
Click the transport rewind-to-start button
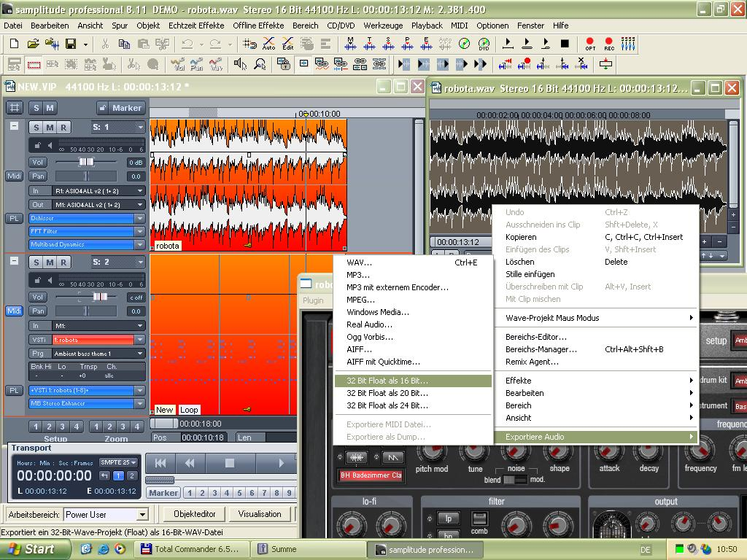(160, 463)
